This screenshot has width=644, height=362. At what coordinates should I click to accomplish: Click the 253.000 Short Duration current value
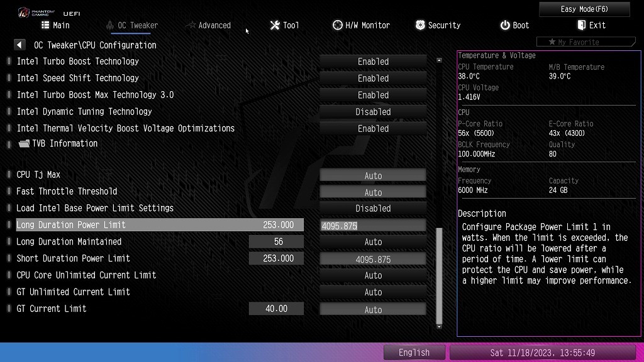click(277, 258)
